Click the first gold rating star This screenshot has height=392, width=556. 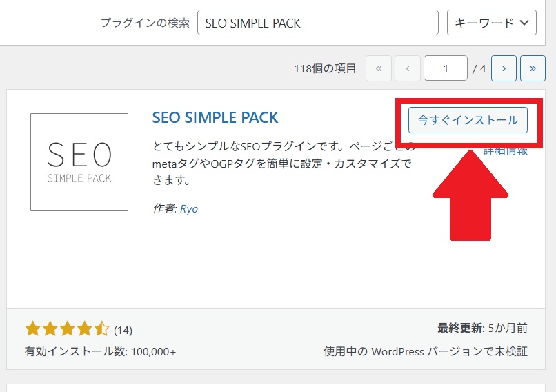pyautogui.click(x=33, y=329)
